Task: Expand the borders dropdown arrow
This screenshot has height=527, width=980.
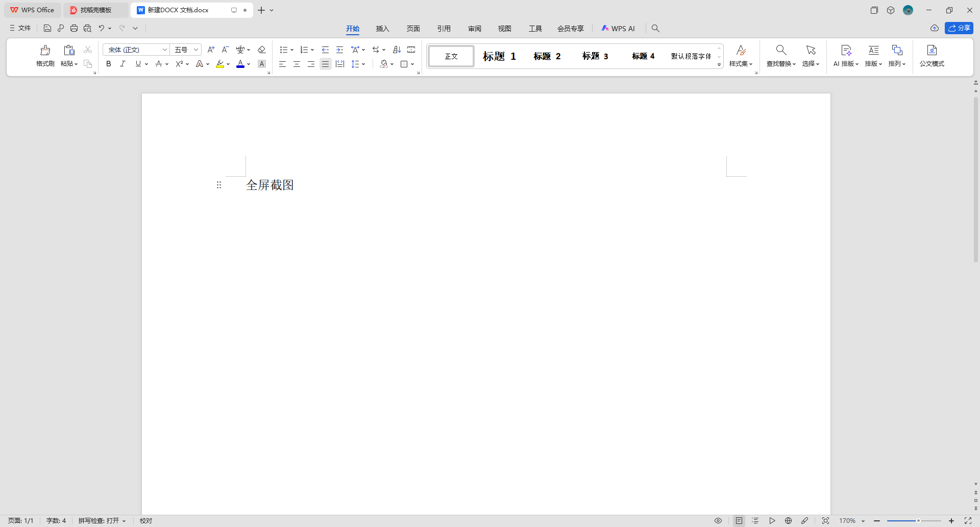Action: point(412,64)
